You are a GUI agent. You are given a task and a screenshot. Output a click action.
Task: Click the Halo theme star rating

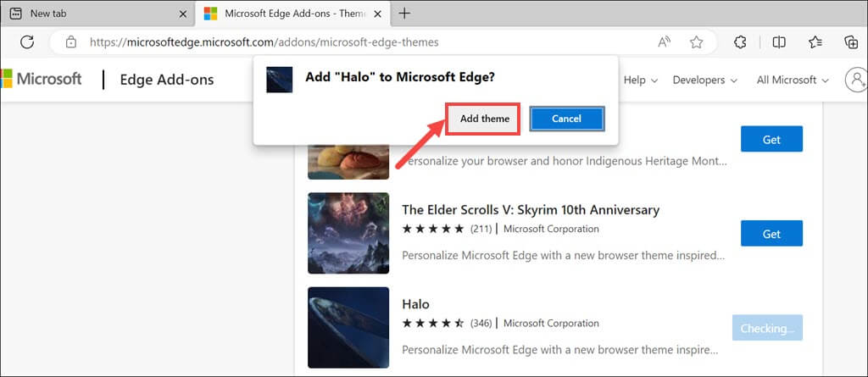[433, 324]
